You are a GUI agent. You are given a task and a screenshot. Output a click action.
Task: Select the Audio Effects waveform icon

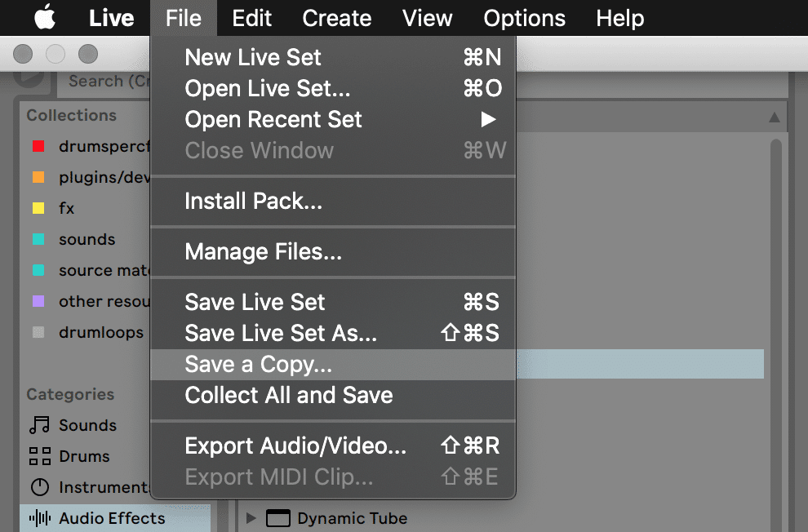tap(40, 517)
